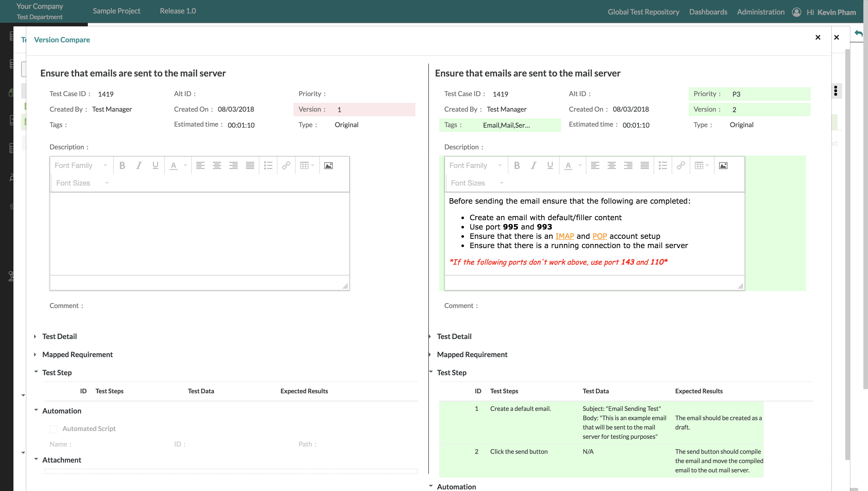Click Kevin Pham user name
This screenshot has width=868, height=491.
[836, 12]
